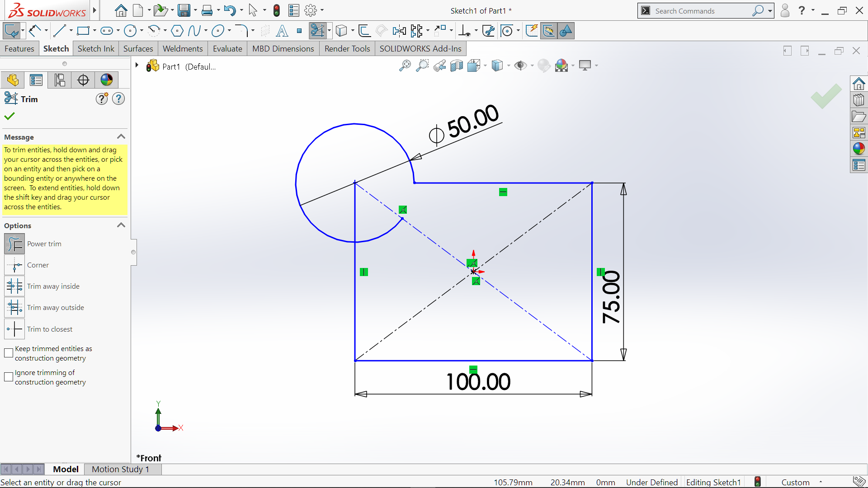Expand the Part1 feature tree node
The height and width of the screenshot is (488, 868).
point(137,66)
